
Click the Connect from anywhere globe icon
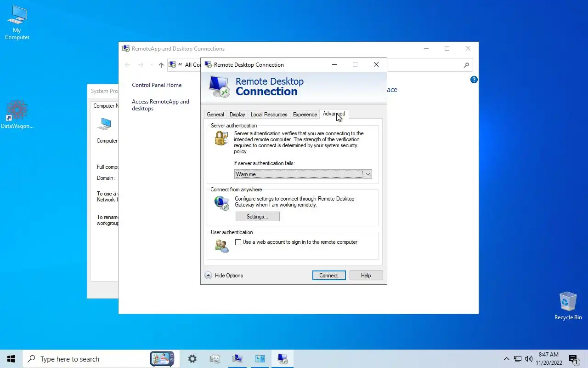pos(221,203)
